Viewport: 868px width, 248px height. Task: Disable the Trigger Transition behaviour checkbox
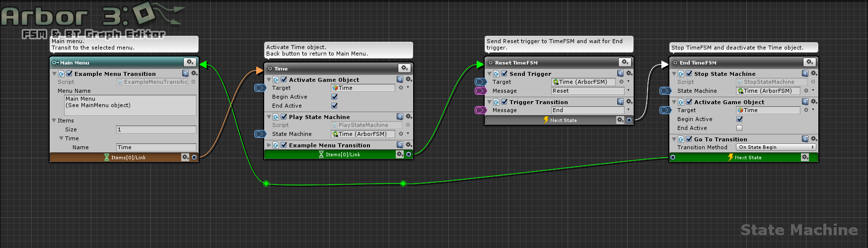click(505, 102)
